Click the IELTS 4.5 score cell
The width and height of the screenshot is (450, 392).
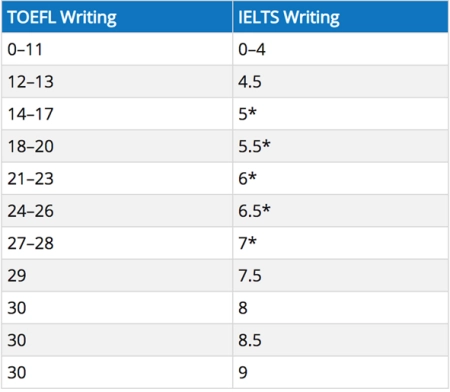pos(340,81)
